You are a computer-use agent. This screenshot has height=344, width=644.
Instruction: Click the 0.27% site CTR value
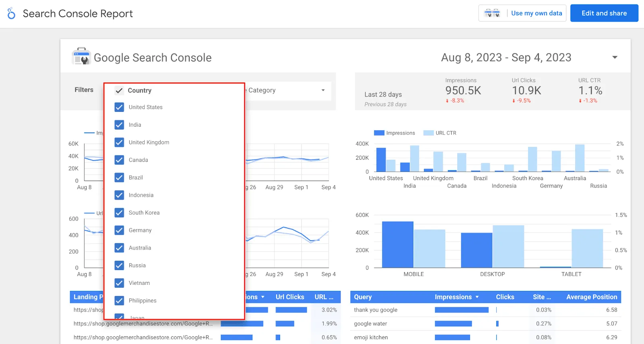[544, 323]
